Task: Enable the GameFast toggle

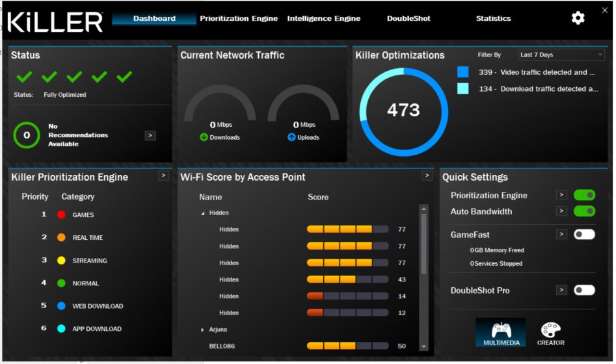Action: 584,235
